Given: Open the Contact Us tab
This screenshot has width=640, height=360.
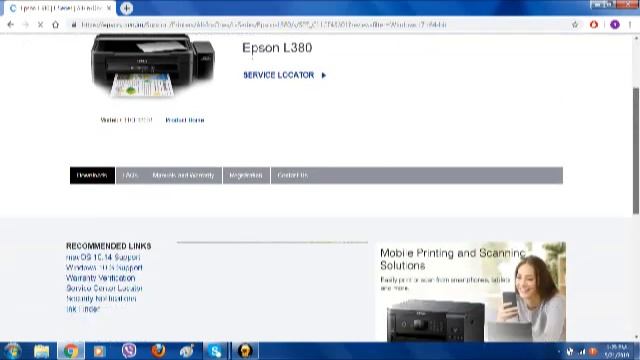Looking at the screenshot, I should point(293,176).
